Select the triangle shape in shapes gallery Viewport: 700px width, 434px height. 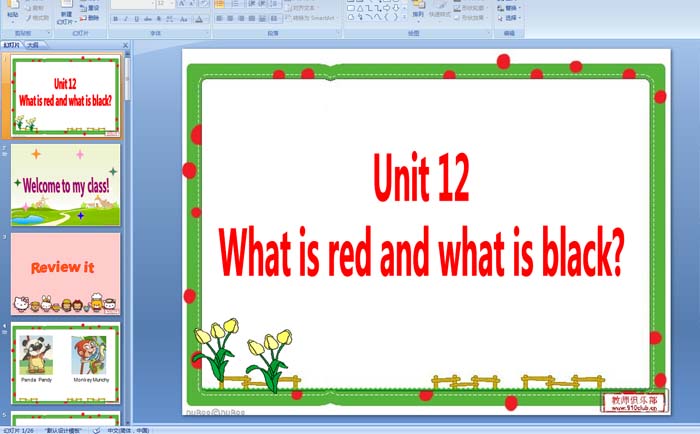coord(360,8)
